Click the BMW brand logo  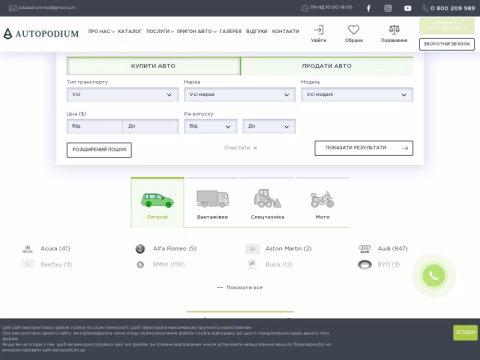click(140, 265)
